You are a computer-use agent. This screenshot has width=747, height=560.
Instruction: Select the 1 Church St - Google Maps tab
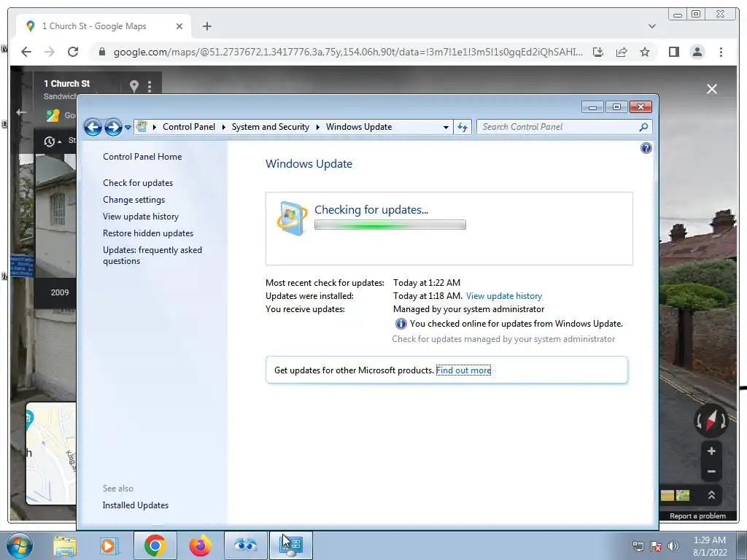(104, 26)
